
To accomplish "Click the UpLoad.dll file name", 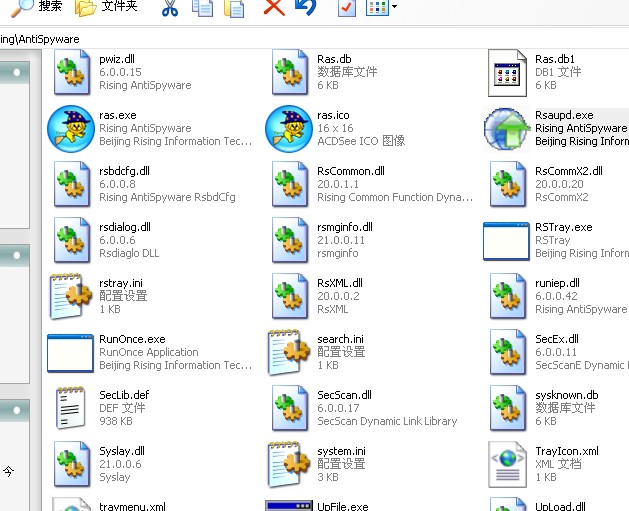I will (x=560, y=506).
